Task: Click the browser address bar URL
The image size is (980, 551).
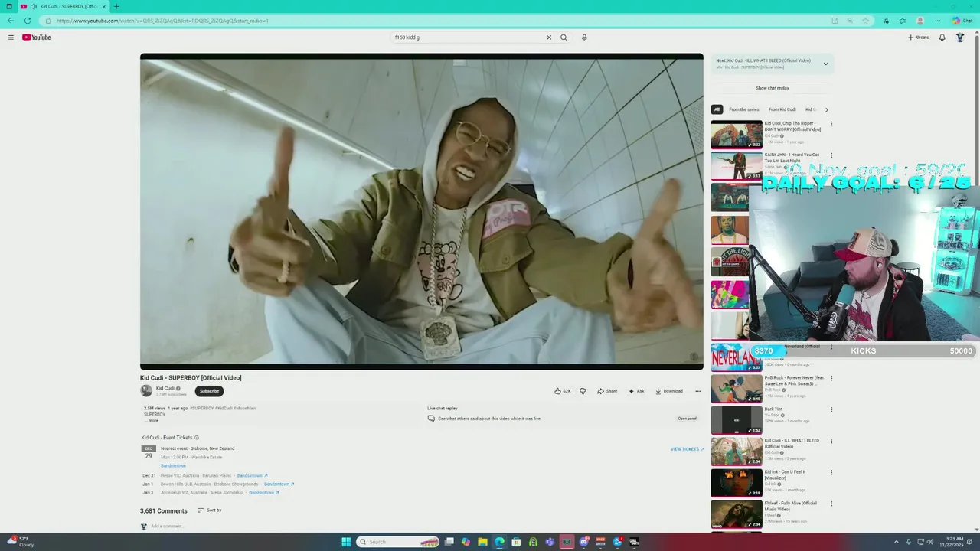Action: (x=162, y=21)
